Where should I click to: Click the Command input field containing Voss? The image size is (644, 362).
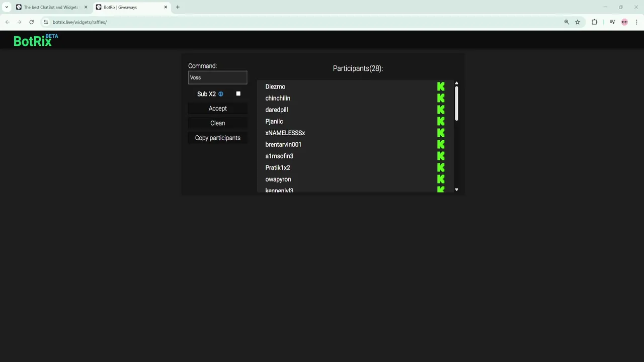[x=217, y=77]
